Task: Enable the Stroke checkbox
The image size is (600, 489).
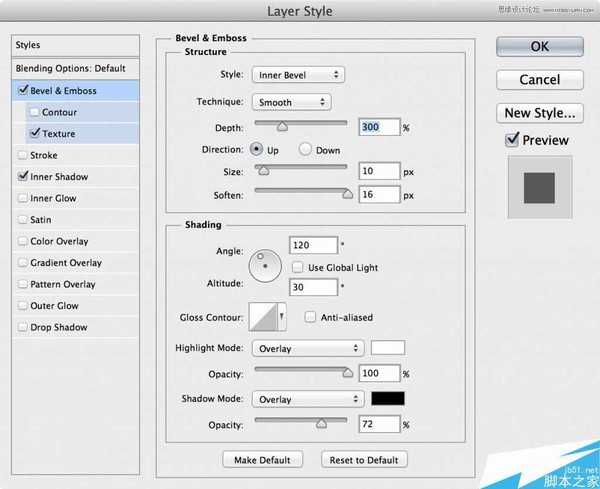Action: tap(23, 155)
